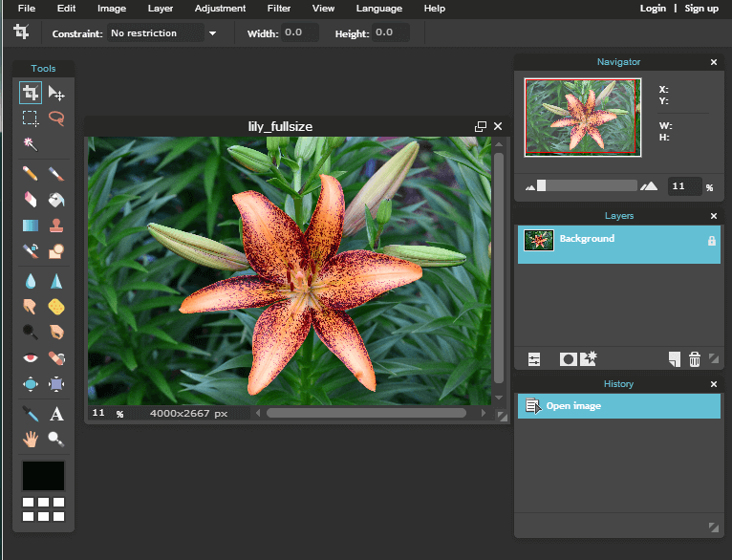Click the Width input field

[299, 32]
